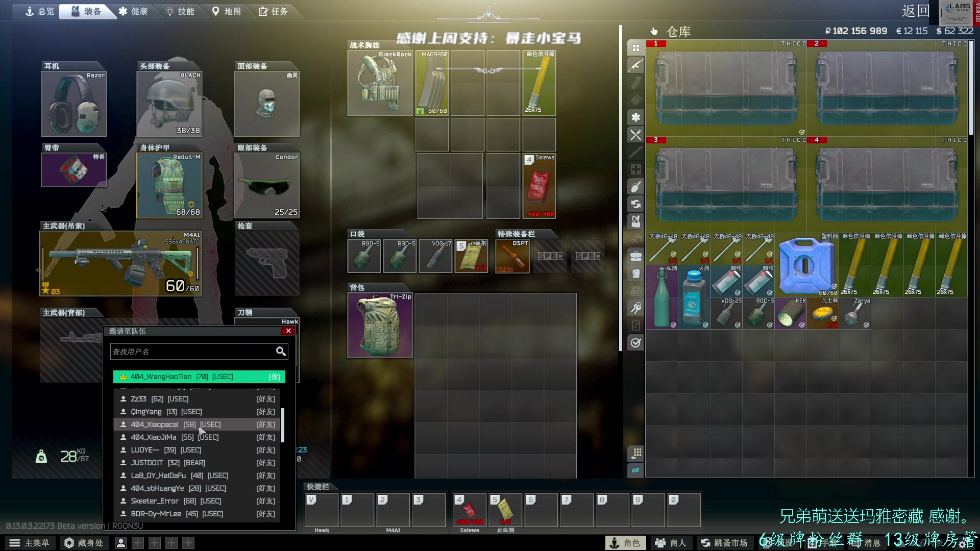Screen dimensions: 980x551
Task: Click quick bar slot 4 with Salewa
Action: click(x=470, y=510)
